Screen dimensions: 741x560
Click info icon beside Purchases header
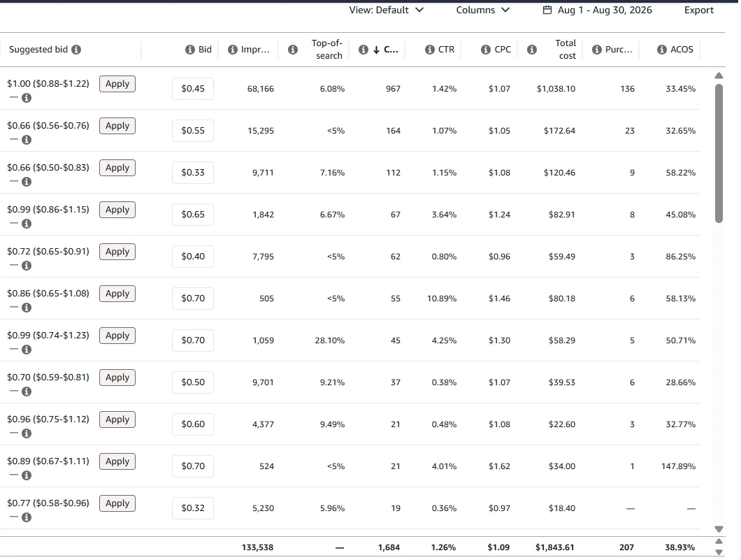pyautogui.click(x=597, y=50)
